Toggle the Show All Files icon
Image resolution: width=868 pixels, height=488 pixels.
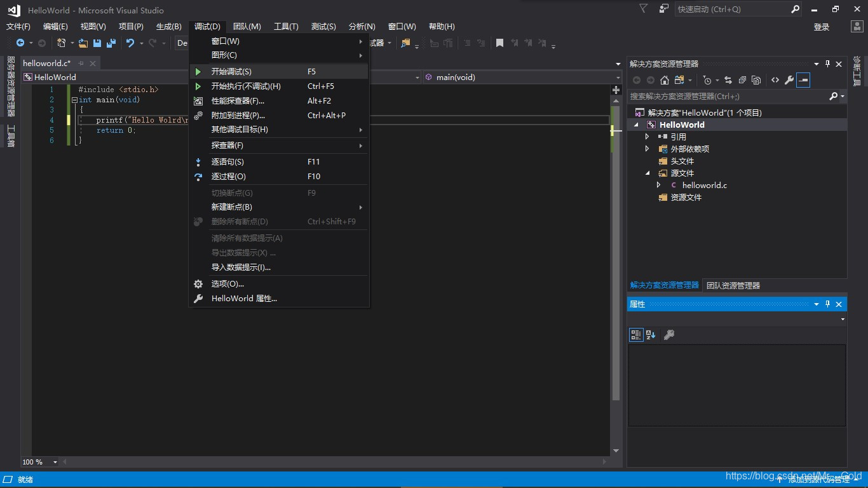click(756, 80)
